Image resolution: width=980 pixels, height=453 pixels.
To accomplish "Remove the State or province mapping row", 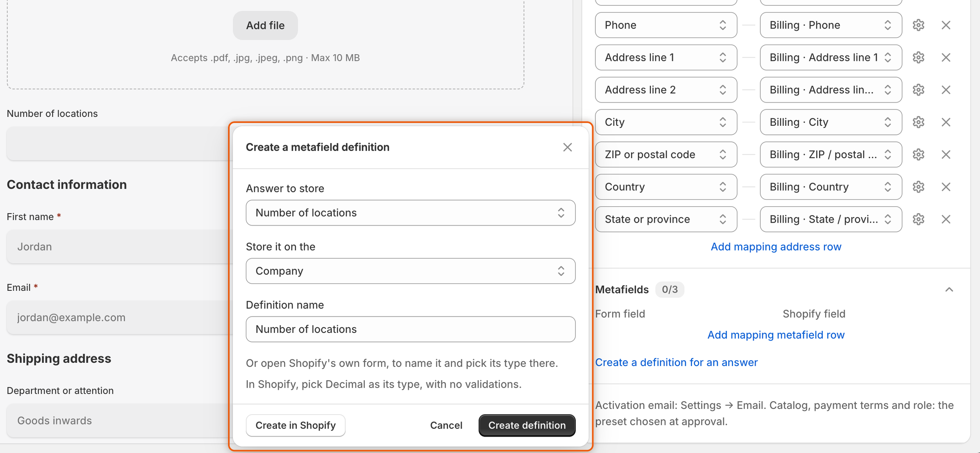I will pos(946,219).
